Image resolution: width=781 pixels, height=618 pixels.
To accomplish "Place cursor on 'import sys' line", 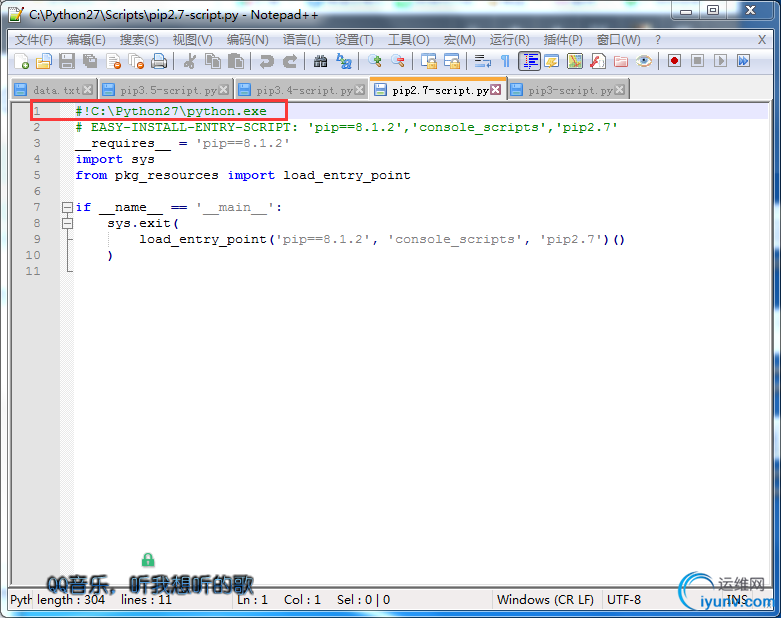I will click(115, 159).
